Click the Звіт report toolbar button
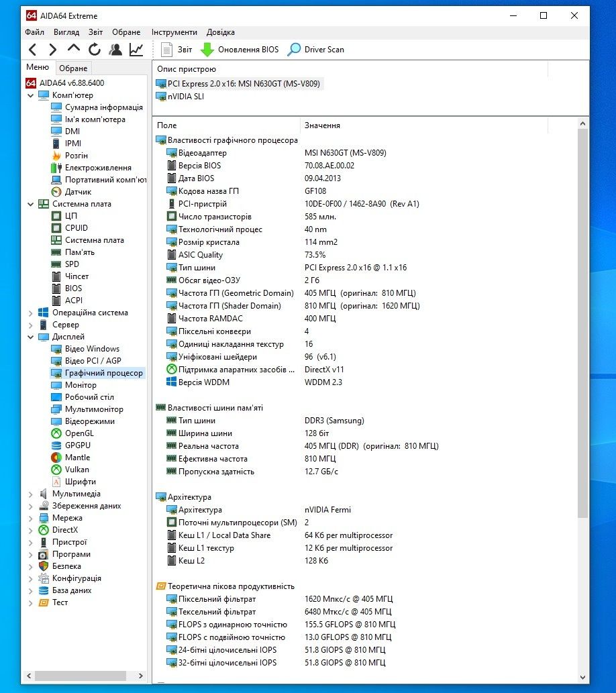 [176, 50]
